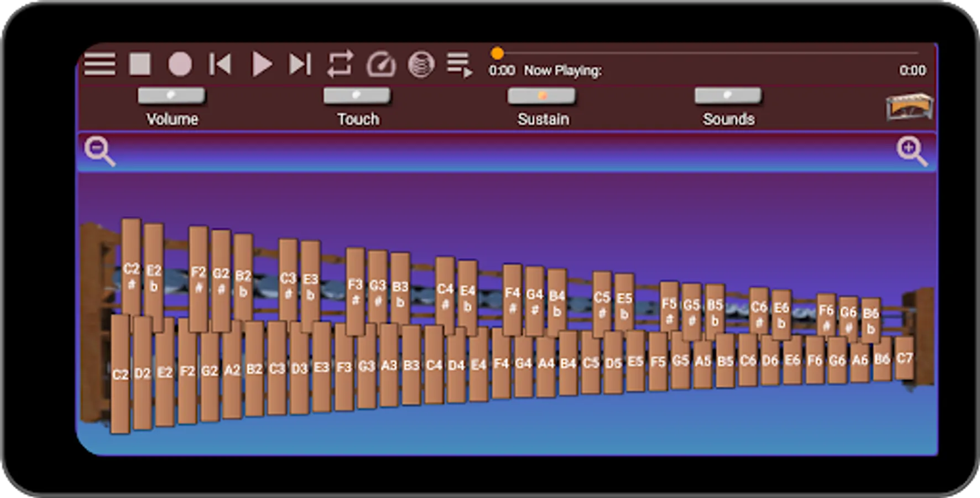Strike the B5 flat bar
Viewport: 980px width, 498px height.
pyautogui.click(x=715, y=312)
